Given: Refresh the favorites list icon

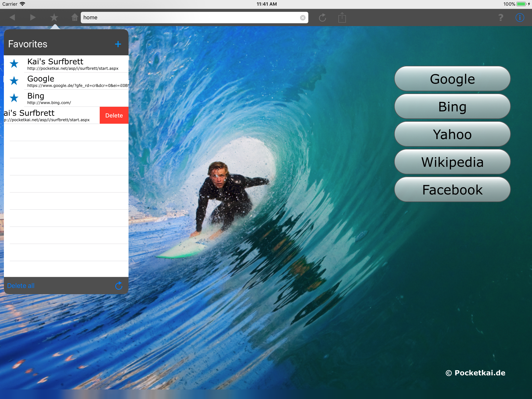Looking at the screenshot, I should 119,285.
